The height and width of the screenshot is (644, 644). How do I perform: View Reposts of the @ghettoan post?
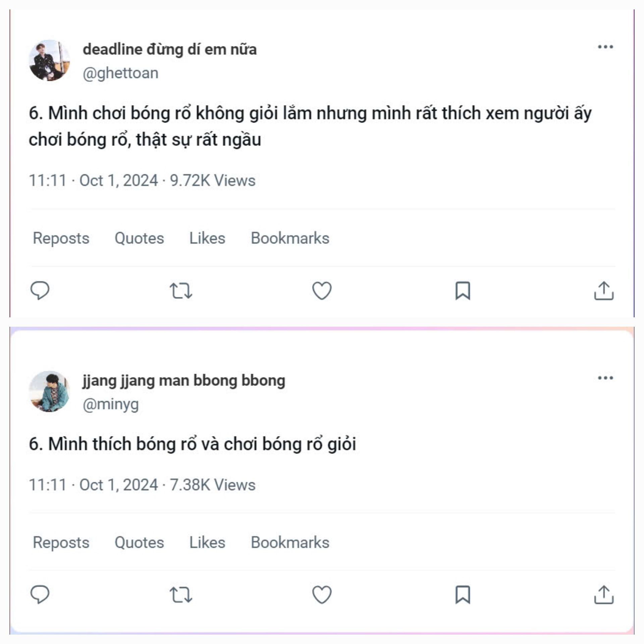(61, 238)
